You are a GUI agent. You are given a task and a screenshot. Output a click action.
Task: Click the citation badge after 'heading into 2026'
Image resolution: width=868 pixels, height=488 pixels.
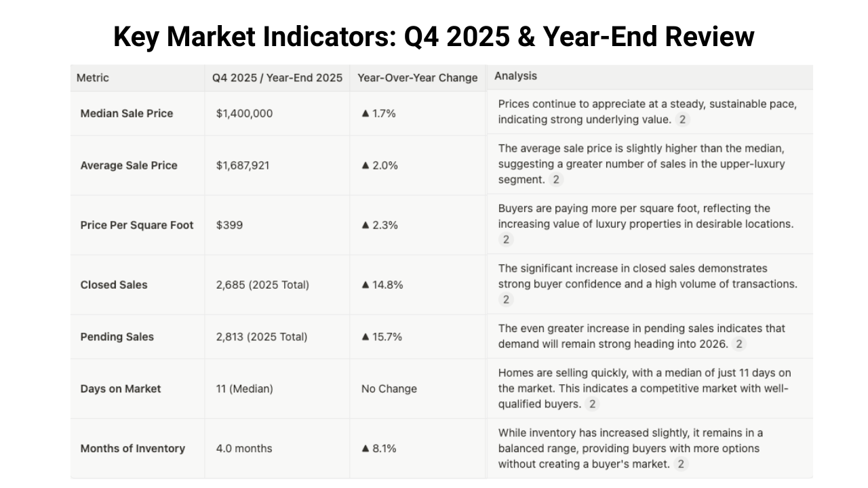tap(739, 344)
